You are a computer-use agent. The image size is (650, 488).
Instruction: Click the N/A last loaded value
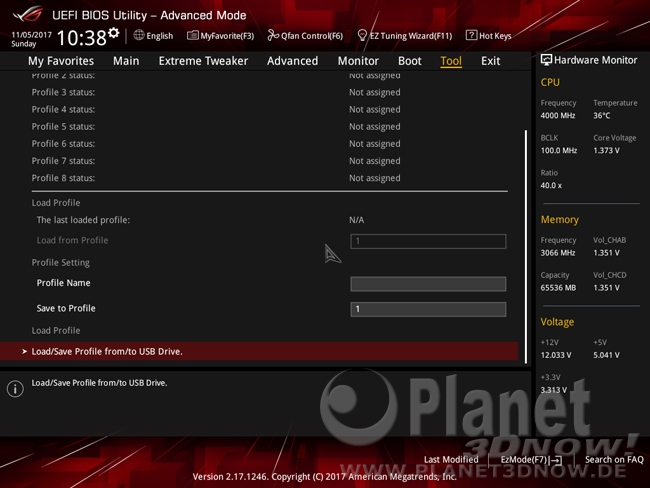pyautogui.click(x=357, y=220)
